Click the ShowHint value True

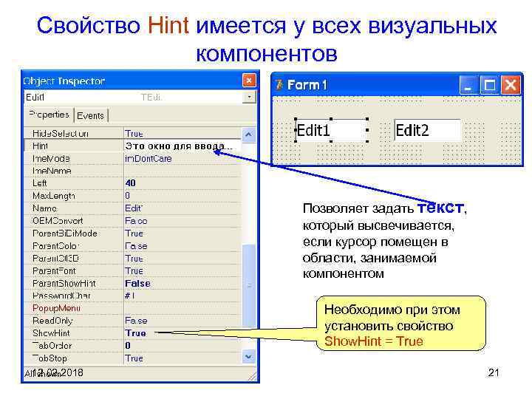(x=135, y=333)
